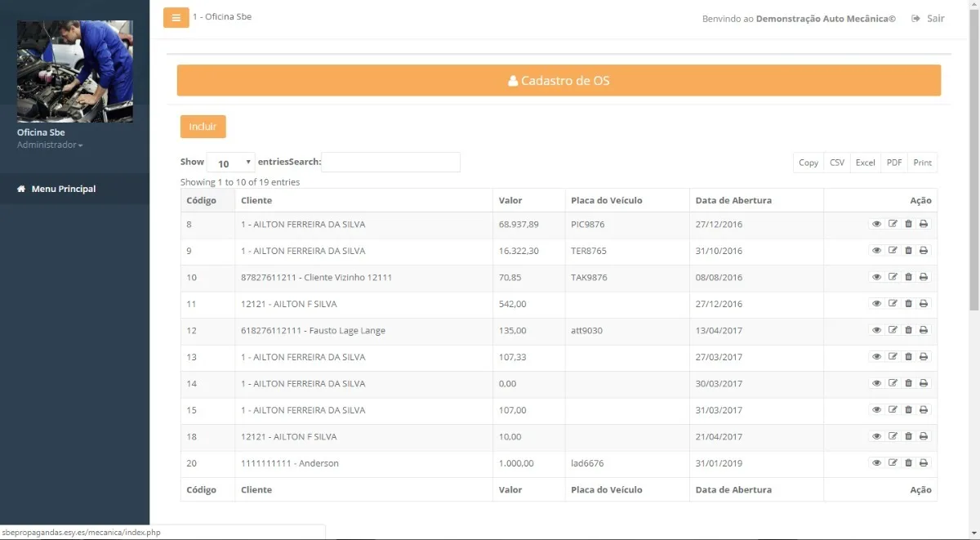Edit order 8 using pencil icon

(x=893, y=224)
